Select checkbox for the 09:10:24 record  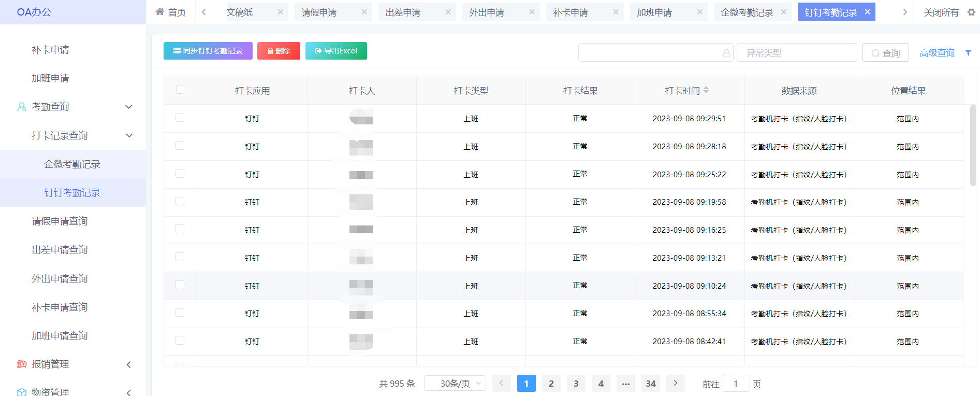coord(180,285)
